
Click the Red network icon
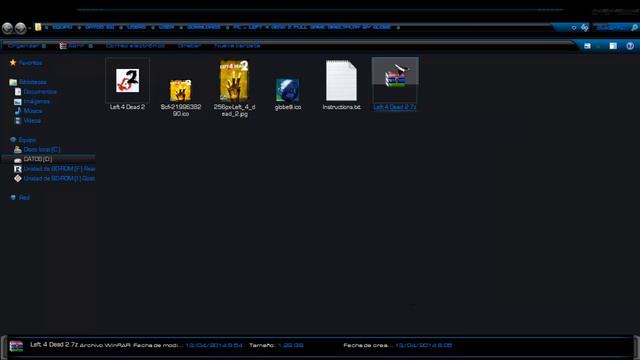[13, 198]
